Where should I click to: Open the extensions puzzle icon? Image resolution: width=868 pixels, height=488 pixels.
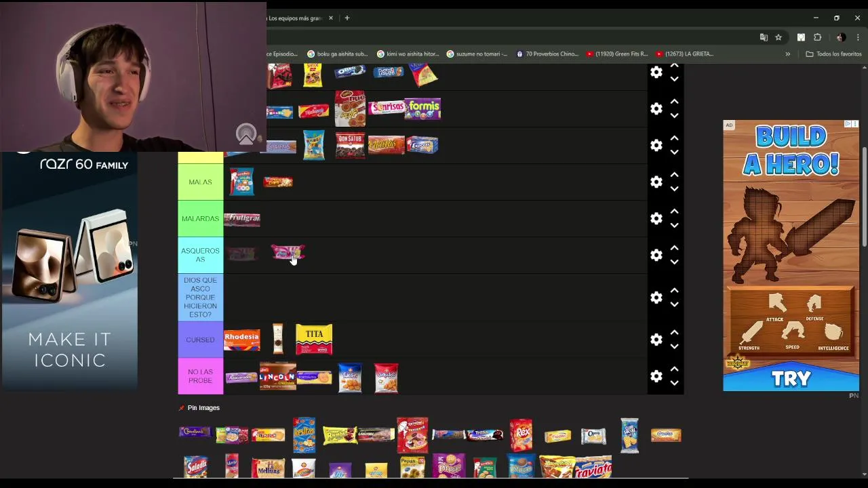(x=817, y=37)
